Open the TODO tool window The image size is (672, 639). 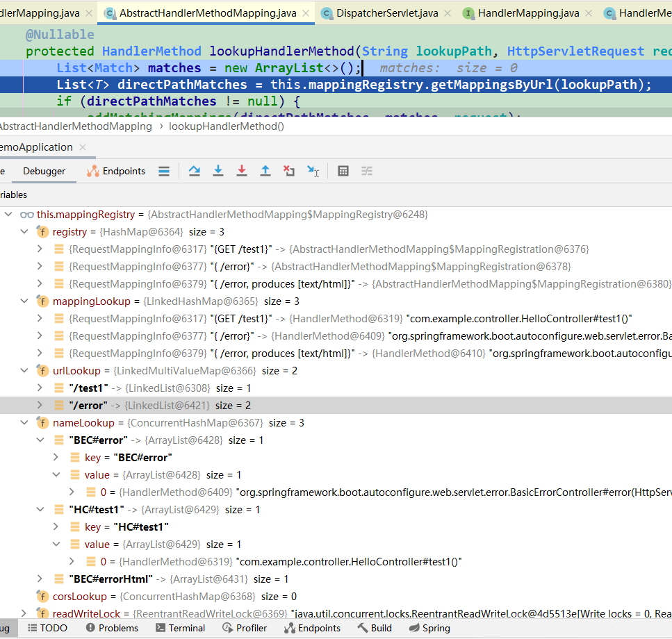tap(47, 628)
